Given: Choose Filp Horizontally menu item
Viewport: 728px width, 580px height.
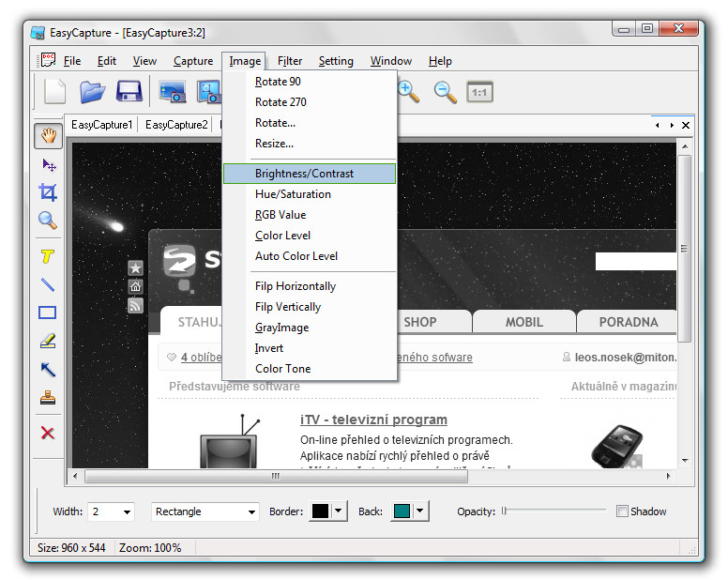Looking at the screenshot, I should pos(310,286).
